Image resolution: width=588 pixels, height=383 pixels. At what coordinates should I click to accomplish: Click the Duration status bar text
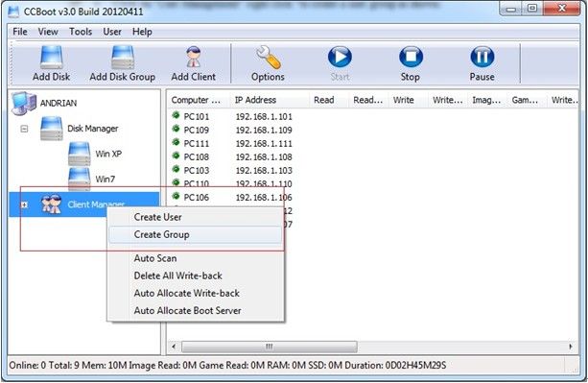395,365
